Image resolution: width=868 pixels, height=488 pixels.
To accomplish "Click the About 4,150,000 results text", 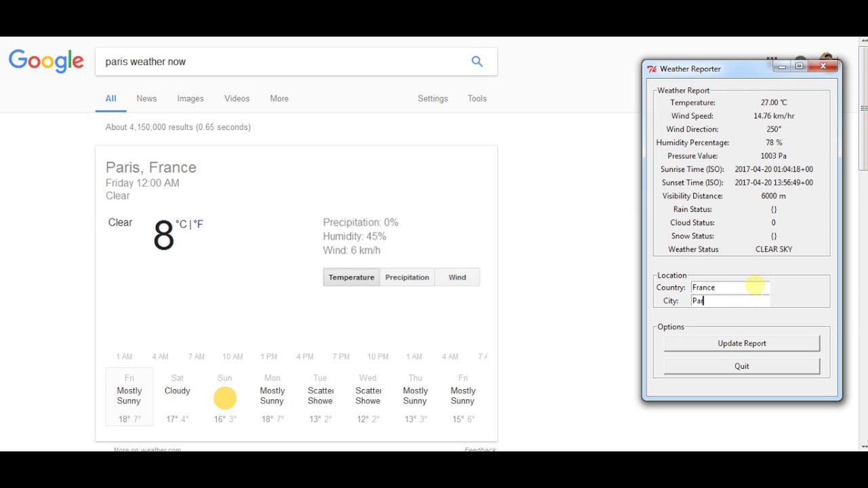I will (x=178, y=127).
